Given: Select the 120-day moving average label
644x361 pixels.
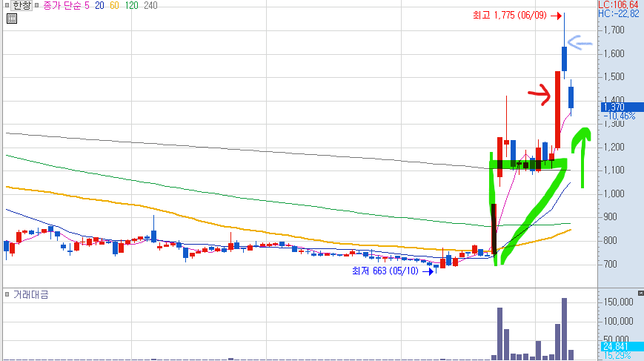Looking at the screenshot, I should point(131,5).
